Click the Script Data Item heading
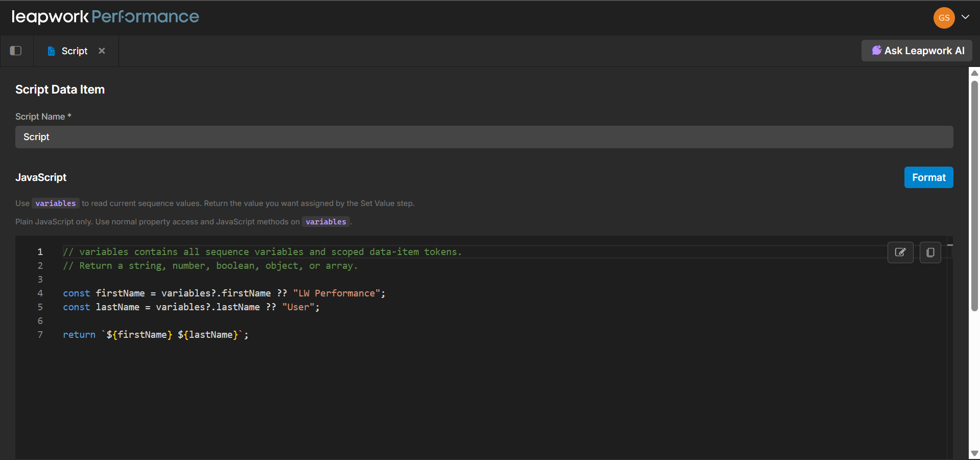Screen dimensions: 980x460 pos(60,89)
